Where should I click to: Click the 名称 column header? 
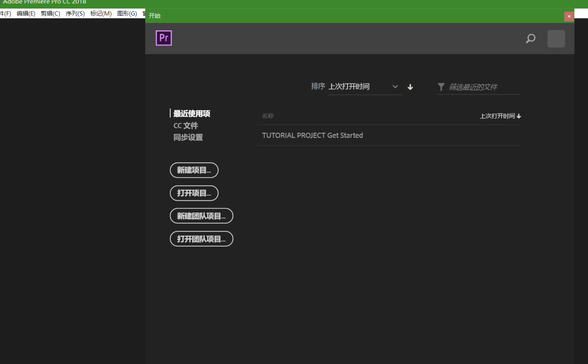[268, 116]
